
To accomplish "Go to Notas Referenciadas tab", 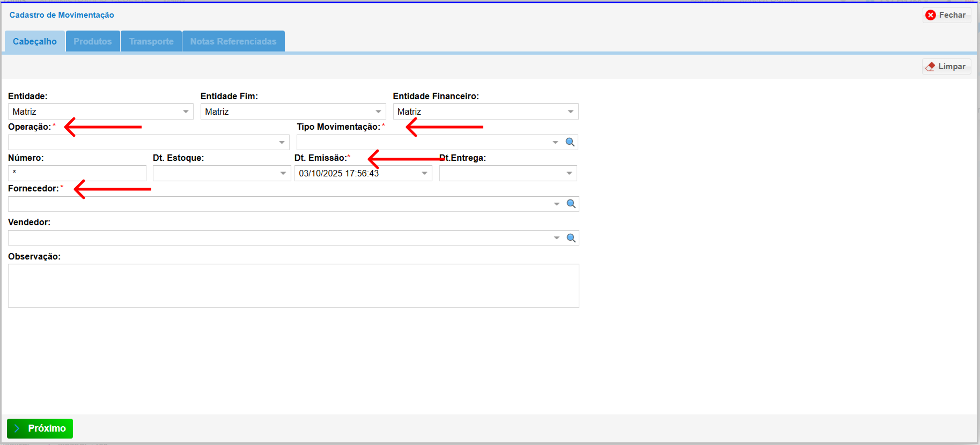I will click(x=233, y=41).
